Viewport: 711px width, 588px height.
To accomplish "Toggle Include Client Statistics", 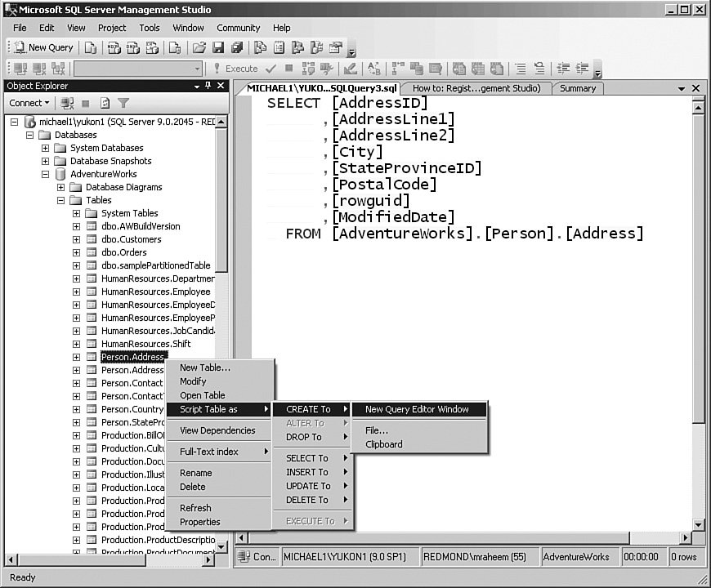I will coord(417,69).
